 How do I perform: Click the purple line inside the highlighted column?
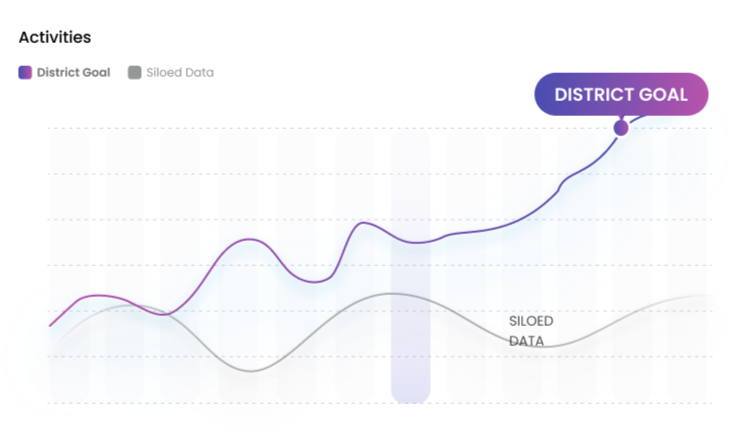point(411,242)
